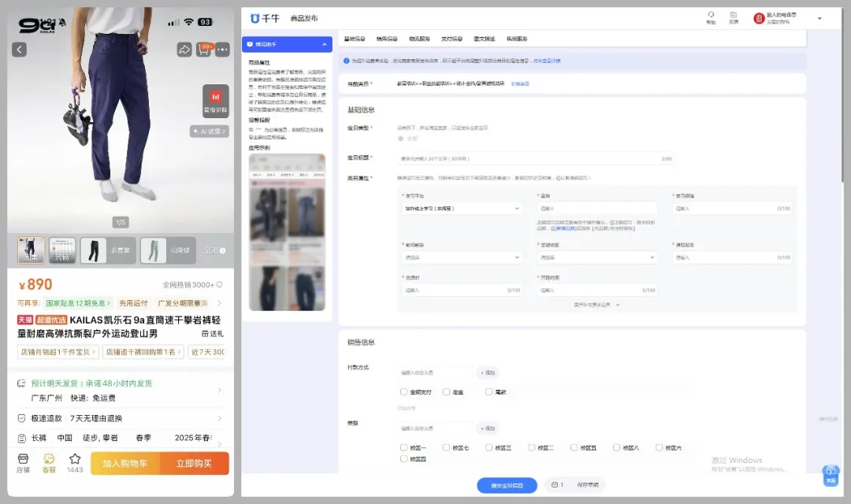The height and width of the screenshot is (504, 851).
Task: Switch to the 图文描述 tab
Action: click(483, 37)
